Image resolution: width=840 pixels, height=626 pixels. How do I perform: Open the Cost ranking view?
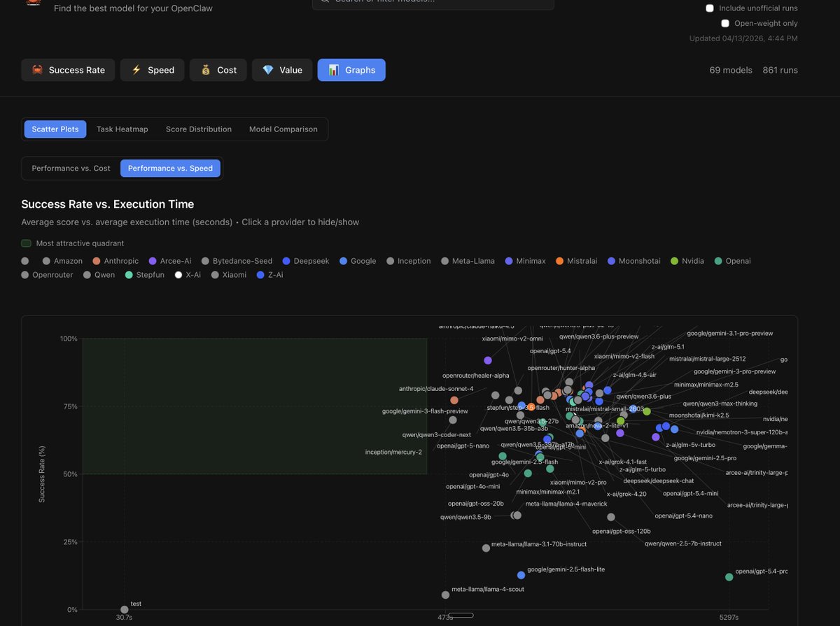[x=218, y=70]
